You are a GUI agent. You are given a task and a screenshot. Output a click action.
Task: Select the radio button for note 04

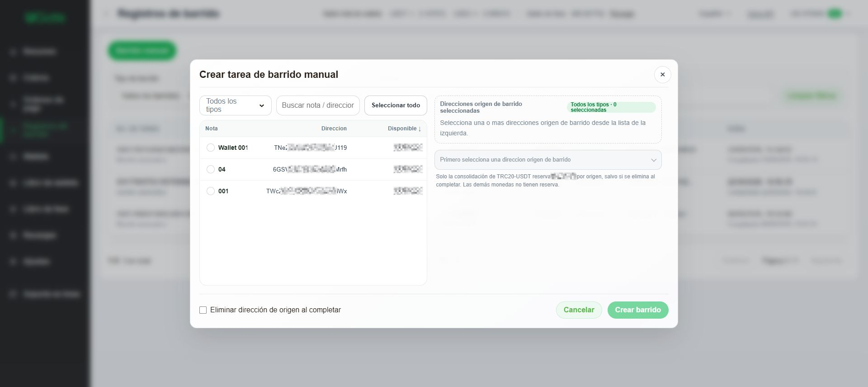click(211, 169)
